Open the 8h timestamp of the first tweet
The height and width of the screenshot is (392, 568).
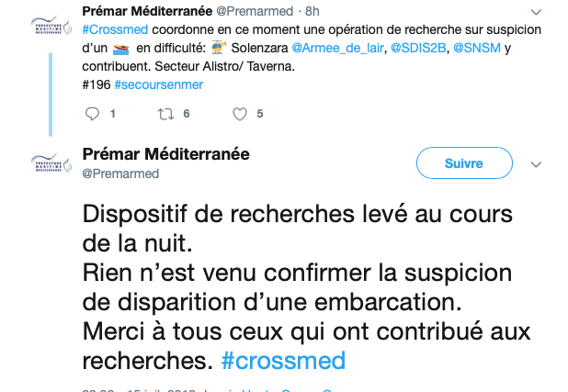click(312, 11)
